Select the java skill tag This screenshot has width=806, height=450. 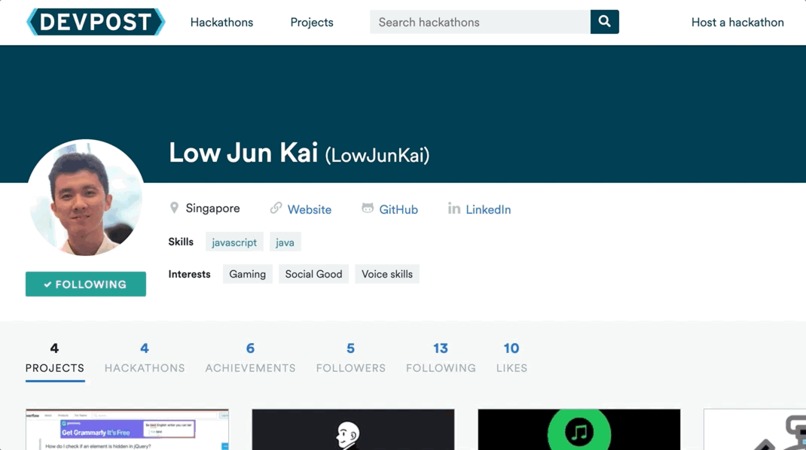pos(285,242)
